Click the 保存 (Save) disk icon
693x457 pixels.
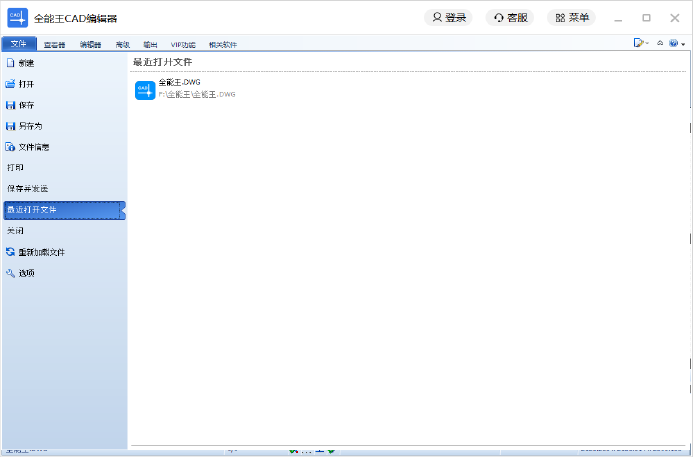click(10, 105)
